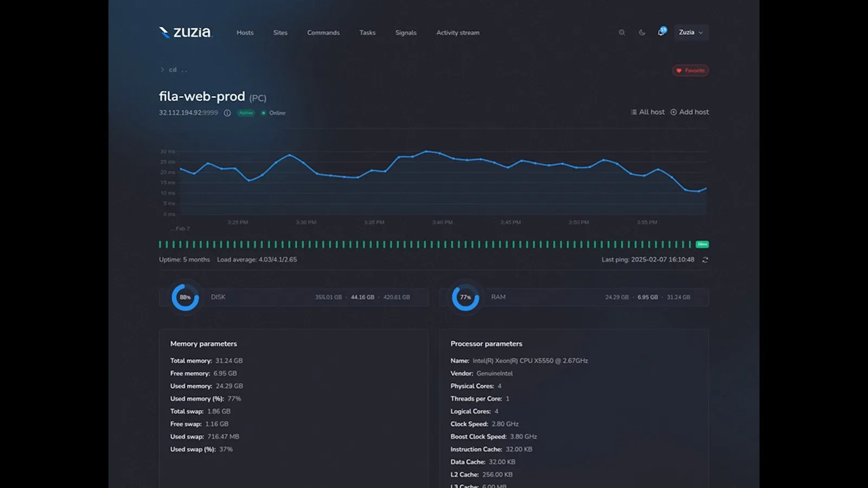Click the 'Used swap: 716.47 MB' row
Screen dimensions: 868x488
pyautogui.click(x=205, y=436)
